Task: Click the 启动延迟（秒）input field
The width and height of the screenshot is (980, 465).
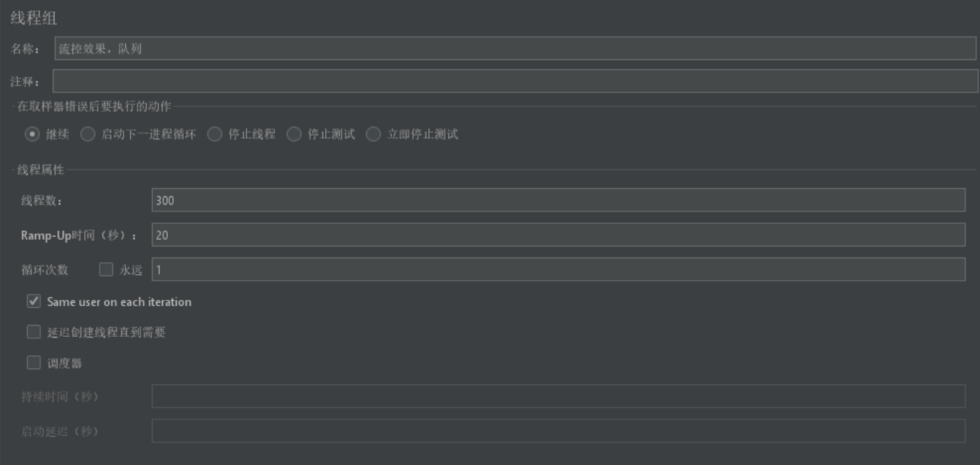Action: 558,431
